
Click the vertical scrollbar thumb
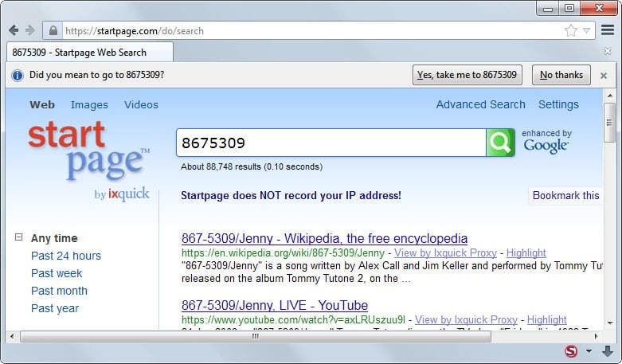coord(610,123)
